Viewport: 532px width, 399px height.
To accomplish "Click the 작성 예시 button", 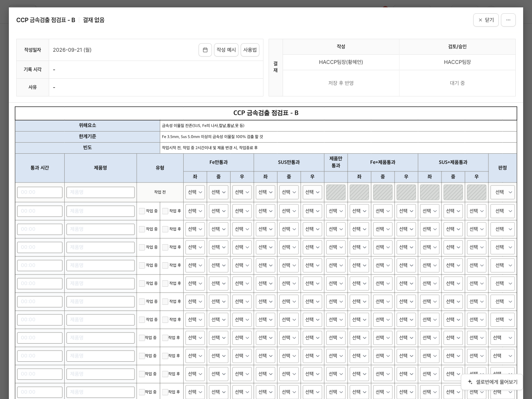I will coord(226,50).
